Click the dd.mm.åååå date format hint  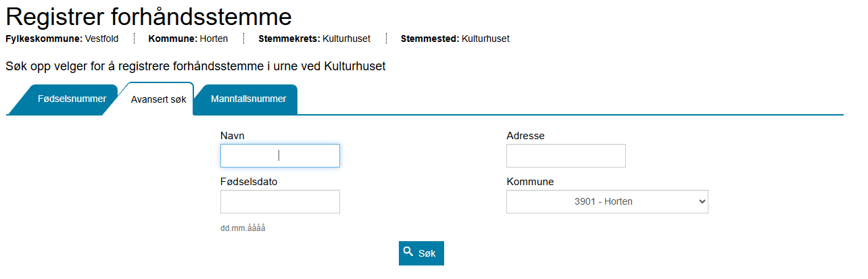pyautogui.click(x=243, y=228)
